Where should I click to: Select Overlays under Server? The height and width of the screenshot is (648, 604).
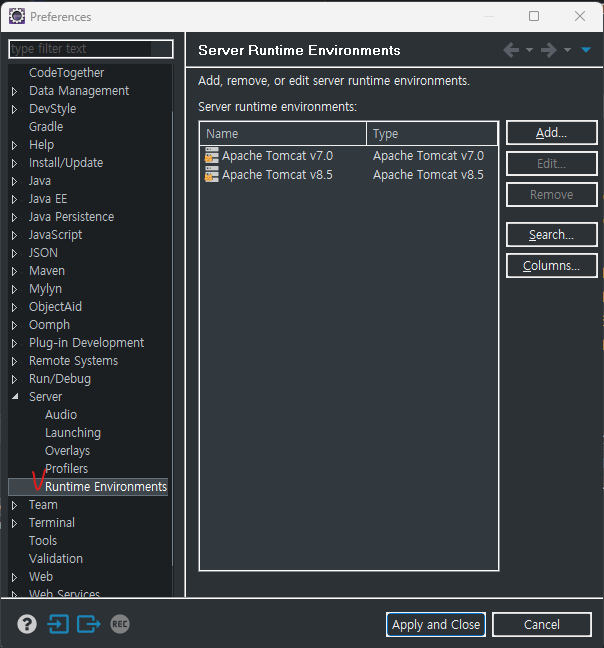(67, 451)
